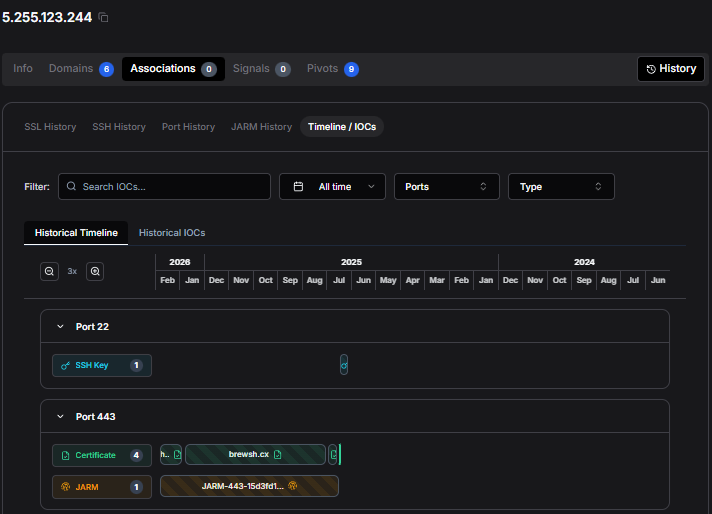Screen dimensions: 712x514
Task: Open the Type filter dropdown
Action: click(x=560, y=187)
